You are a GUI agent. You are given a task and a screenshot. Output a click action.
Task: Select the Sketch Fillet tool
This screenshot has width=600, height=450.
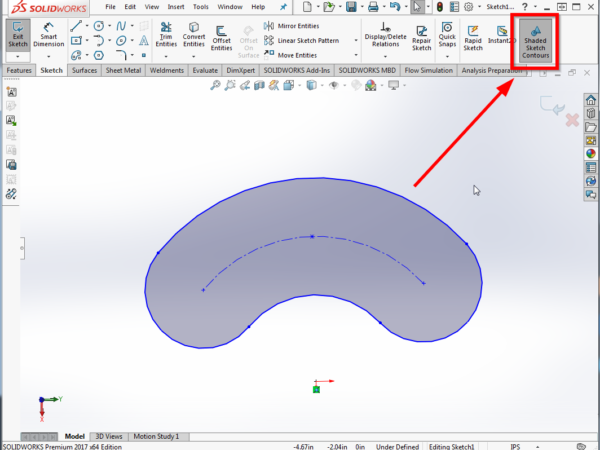[x=121, y=55]
